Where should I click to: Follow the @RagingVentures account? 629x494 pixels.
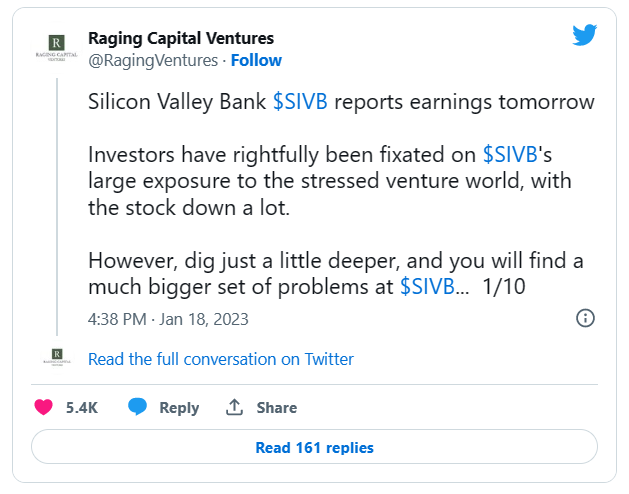(x=256, y=61)
